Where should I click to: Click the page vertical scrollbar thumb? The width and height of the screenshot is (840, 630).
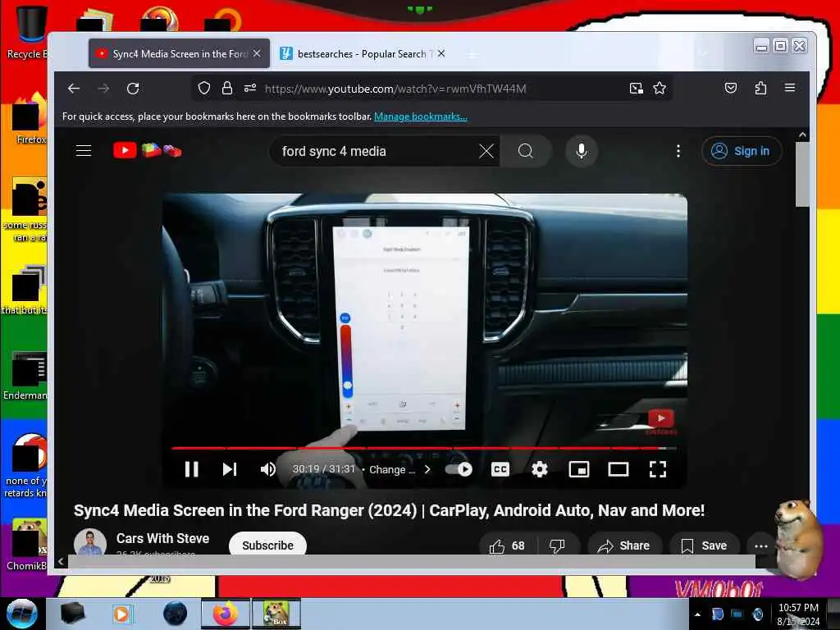point(802,174)
